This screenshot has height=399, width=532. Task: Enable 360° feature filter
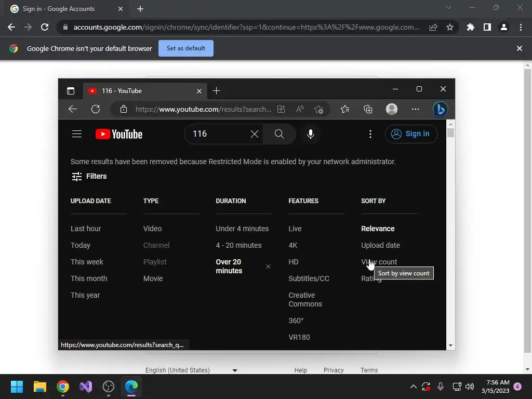coord(296,321)
